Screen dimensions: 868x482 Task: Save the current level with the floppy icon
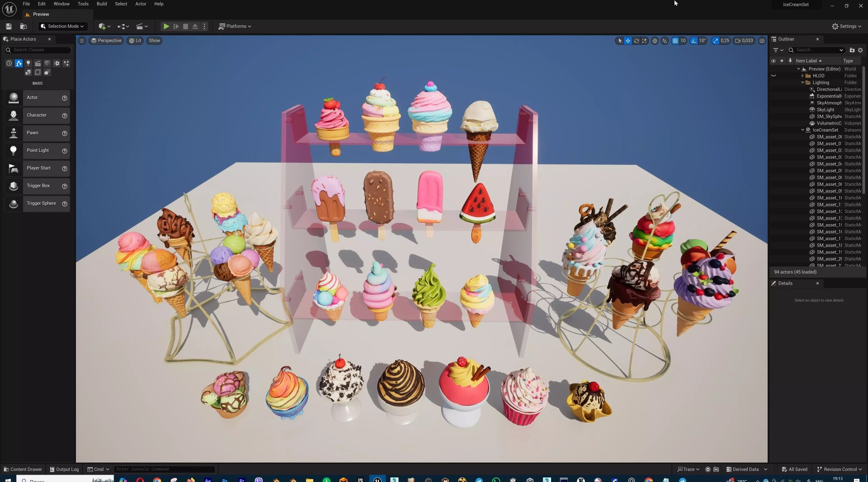[9, 26]
